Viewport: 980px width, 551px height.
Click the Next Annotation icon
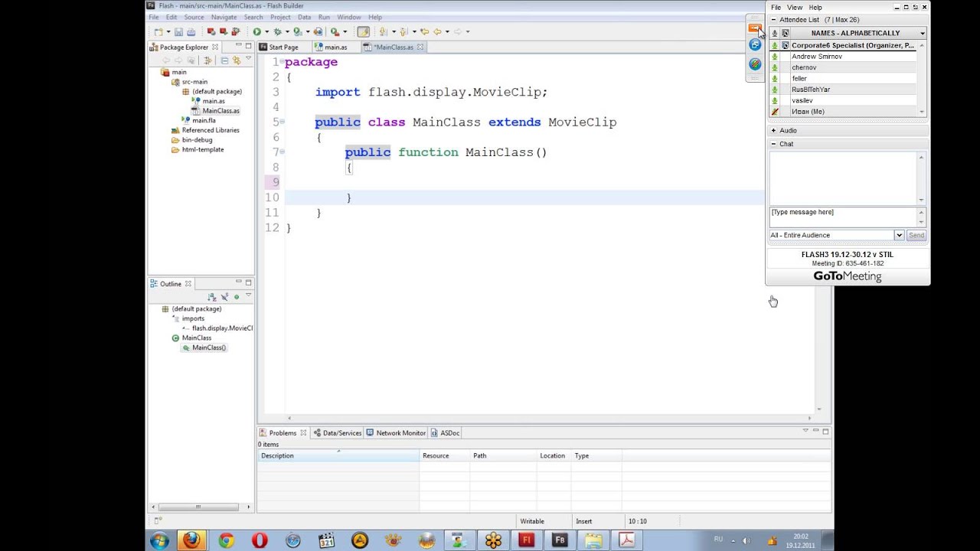pos(383,31)
